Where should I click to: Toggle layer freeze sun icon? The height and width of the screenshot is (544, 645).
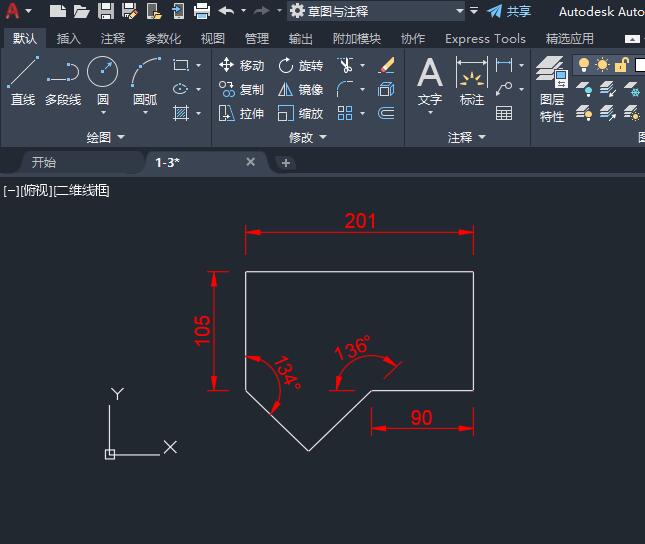pos(603,65)
